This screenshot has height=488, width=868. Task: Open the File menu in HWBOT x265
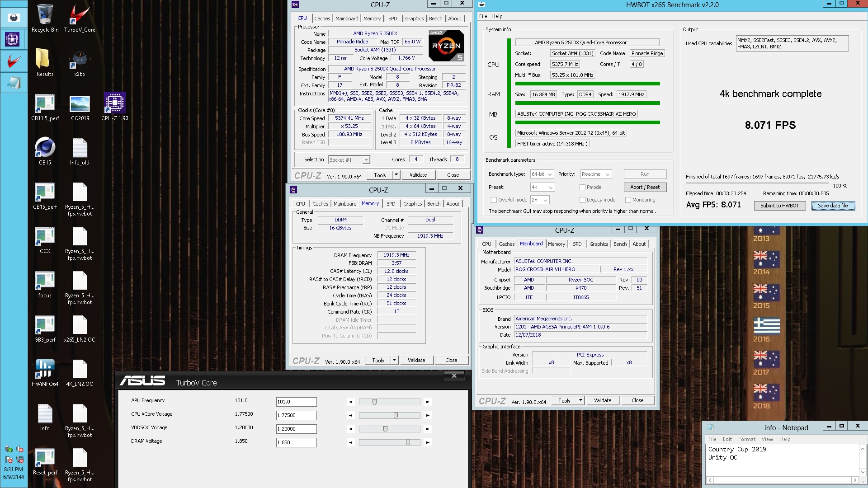(483, 16)
